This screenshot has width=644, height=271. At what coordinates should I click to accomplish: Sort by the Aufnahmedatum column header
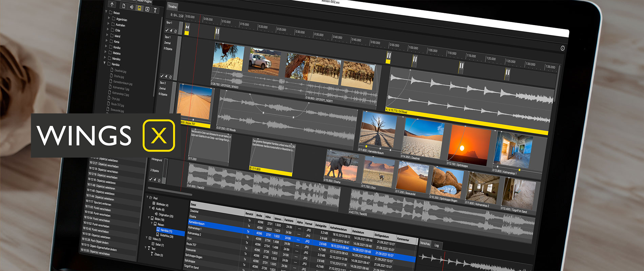pyautogui.click(x=340, y=229)
